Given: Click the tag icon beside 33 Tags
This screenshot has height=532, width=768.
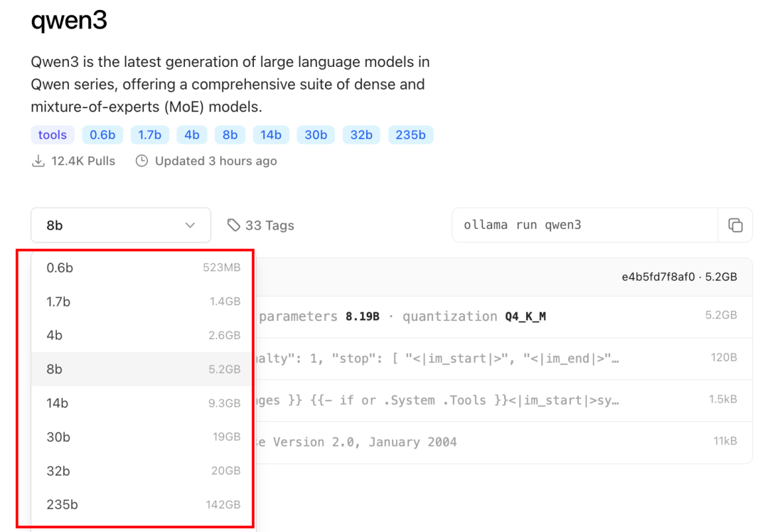Looking at the screenshot, I should [x=234, y=225].
